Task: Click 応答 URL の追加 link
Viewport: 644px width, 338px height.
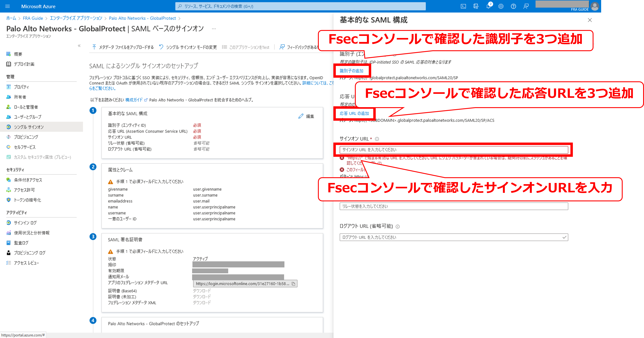Action: point(354,113)
